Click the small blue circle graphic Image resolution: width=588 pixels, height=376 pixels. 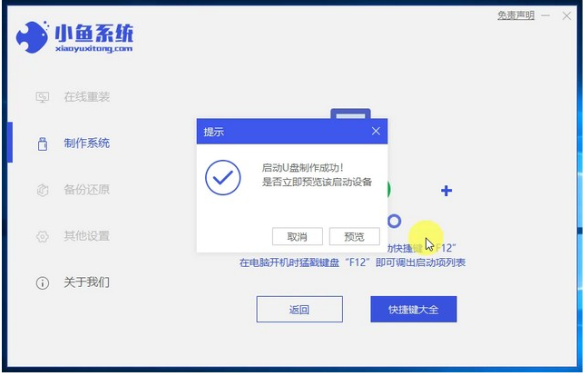pos(394,221)
